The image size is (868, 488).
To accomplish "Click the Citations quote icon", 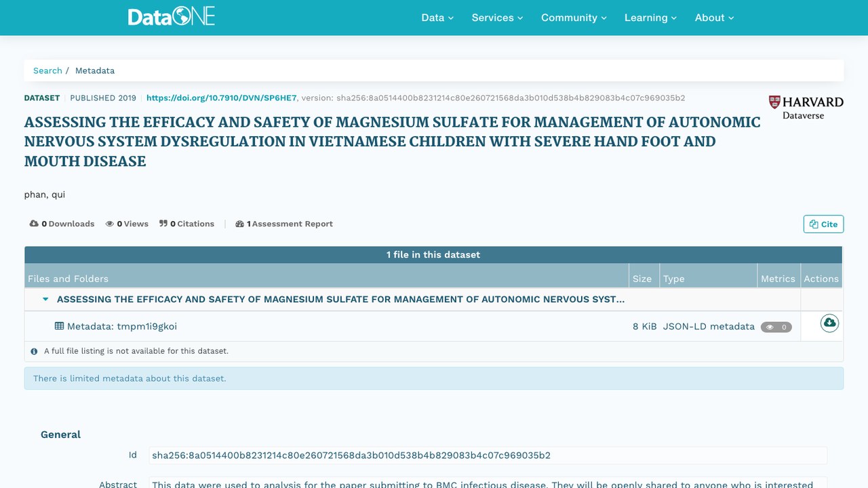I will tap(163, 224).
